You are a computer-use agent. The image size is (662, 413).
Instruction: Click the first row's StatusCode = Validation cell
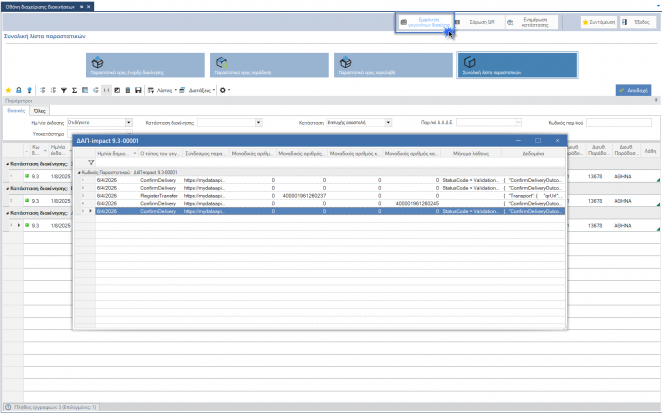[471, 180]
